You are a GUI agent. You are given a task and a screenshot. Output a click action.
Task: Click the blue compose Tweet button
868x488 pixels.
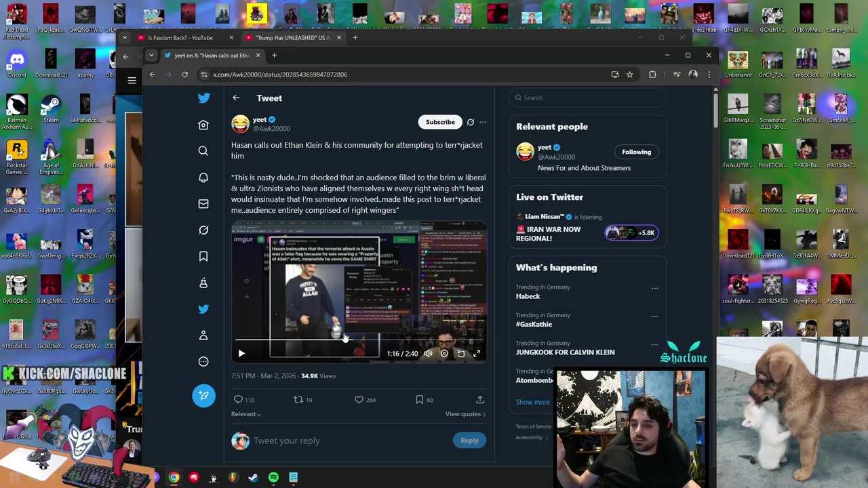point(203,396)
